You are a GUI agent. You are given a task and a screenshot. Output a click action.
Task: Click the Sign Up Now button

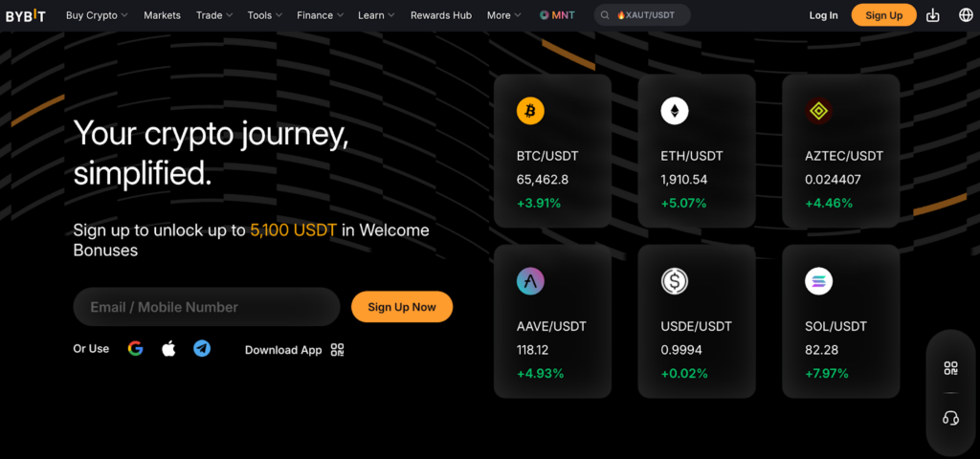[x=402, y=307]
